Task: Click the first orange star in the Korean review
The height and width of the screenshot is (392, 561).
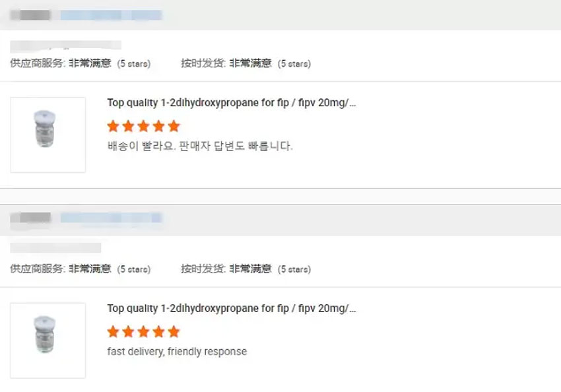Action: [113, 126]
